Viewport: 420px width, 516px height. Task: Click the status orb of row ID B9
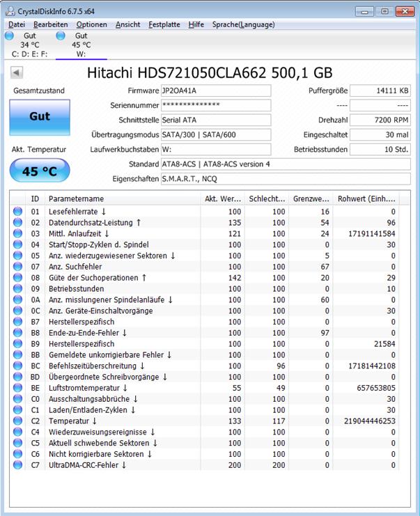point(18,343)
